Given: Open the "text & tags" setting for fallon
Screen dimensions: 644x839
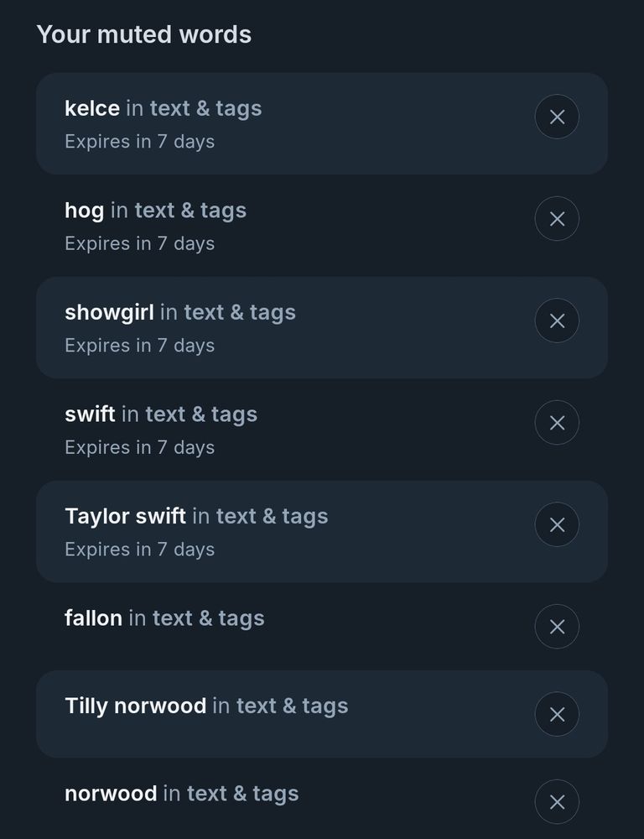Looking at the screenshot, I should (x=208, y=618).
